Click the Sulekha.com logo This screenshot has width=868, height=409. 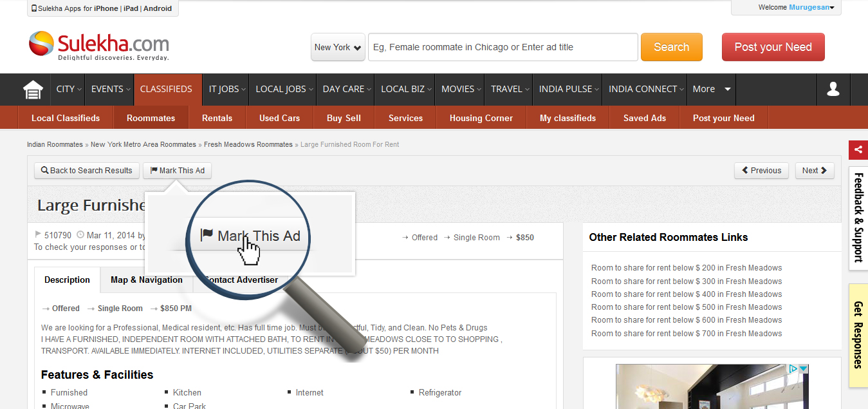[x=99, y=46]
